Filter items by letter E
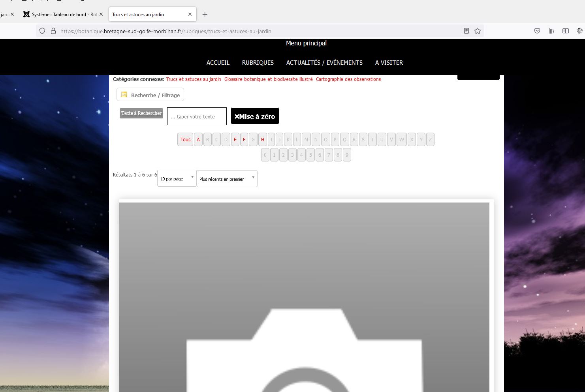Viewport: 585px width, 392px height. (x=235, y=139)
